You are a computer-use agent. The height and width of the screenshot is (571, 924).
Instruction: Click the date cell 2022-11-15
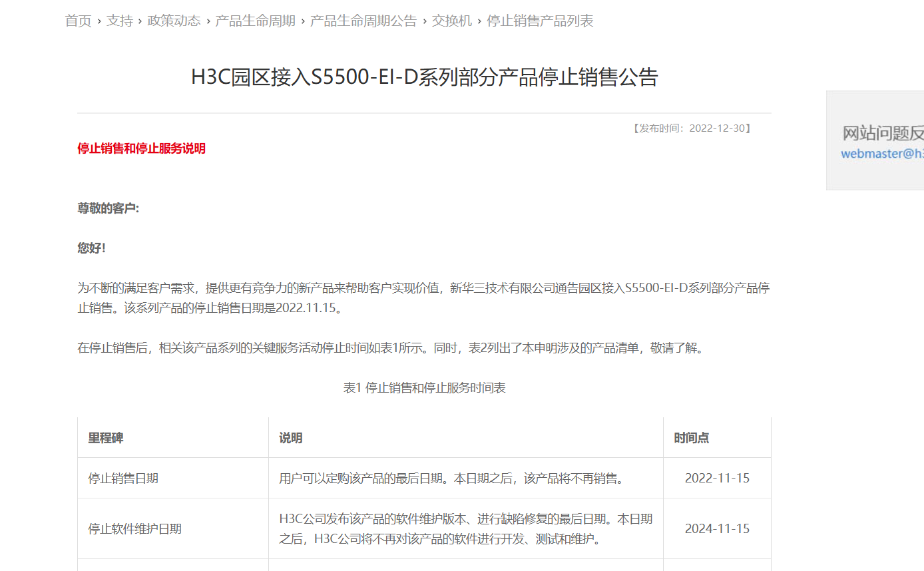[x=717, y=478]
